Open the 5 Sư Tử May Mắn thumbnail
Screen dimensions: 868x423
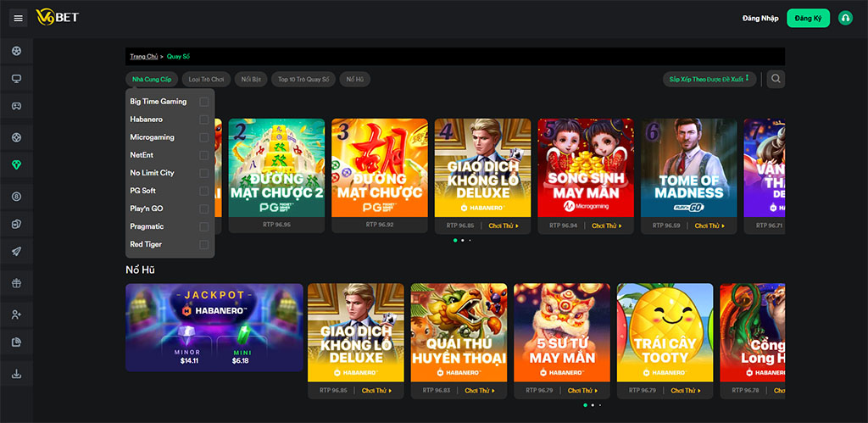tap(562, 333)
